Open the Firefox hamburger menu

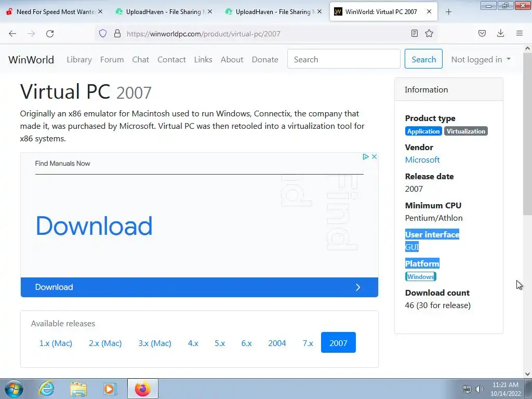tap(520, 33)
